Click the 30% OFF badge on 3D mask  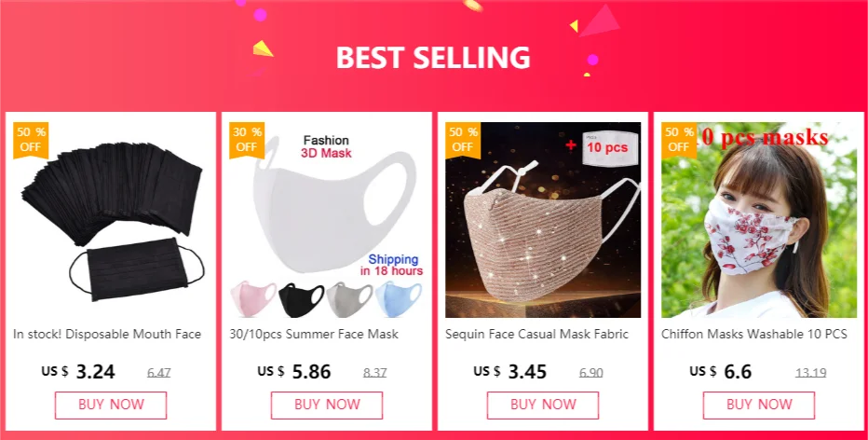click(247, 140)
